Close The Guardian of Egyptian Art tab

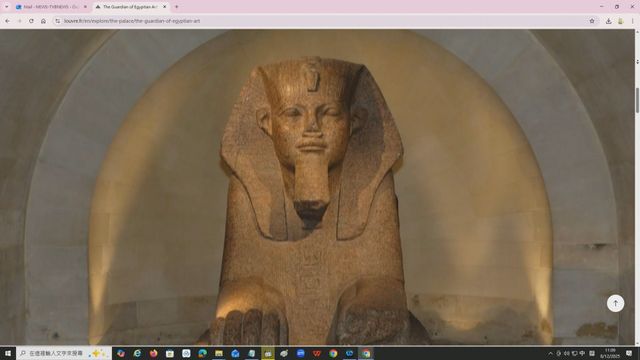tap(164, 7)
